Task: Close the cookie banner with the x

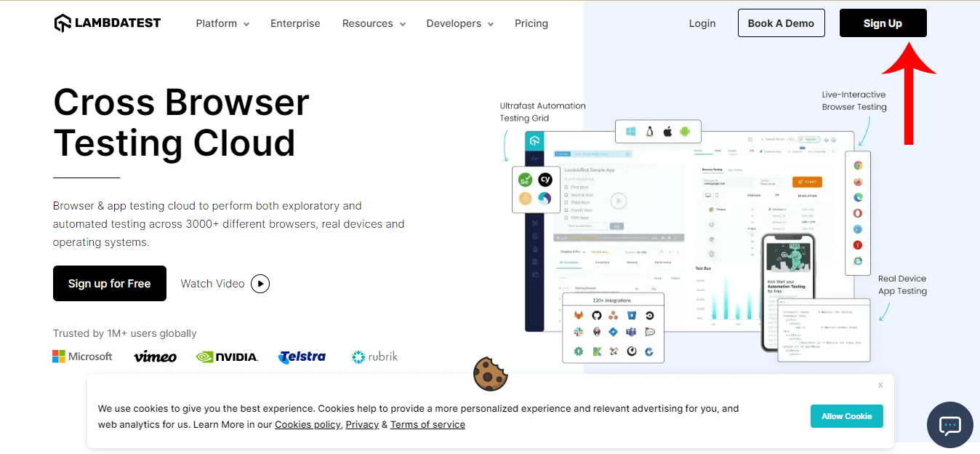Action: coord(880,385)
